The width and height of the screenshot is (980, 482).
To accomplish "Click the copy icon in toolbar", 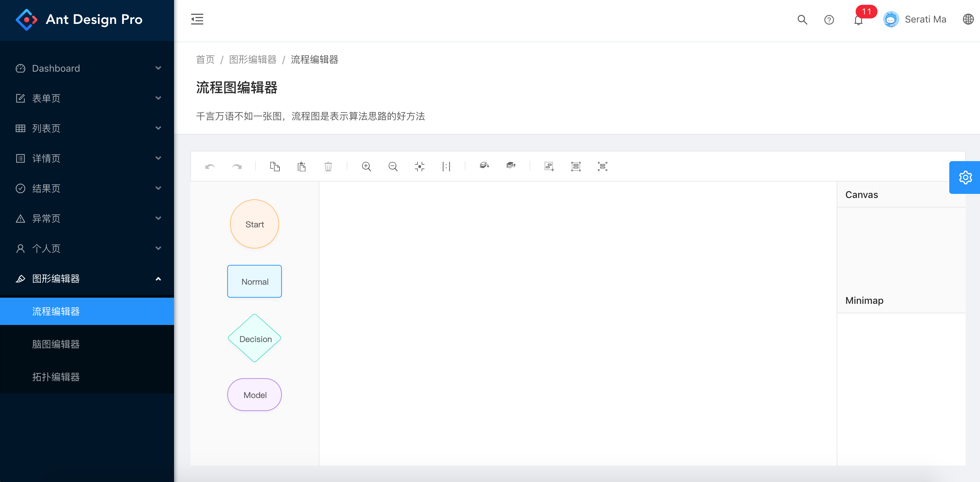I will point(275,166).
